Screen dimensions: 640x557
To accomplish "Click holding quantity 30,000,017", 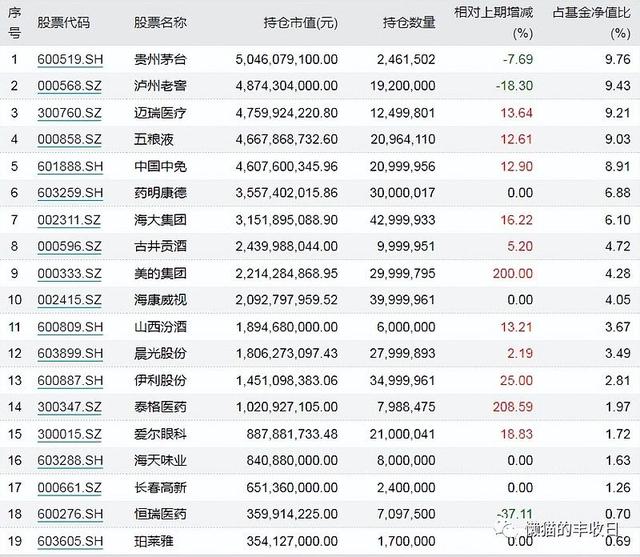I will (402, 193).
